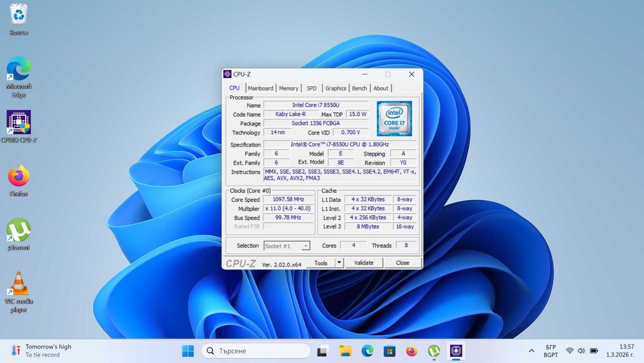Click the Task View taskbar icon

(323, 351)
